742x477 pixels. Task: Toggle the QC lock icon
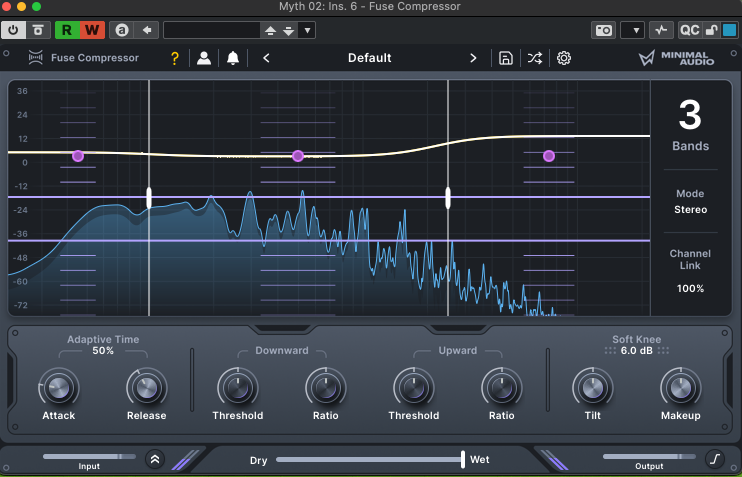[711, 30]
